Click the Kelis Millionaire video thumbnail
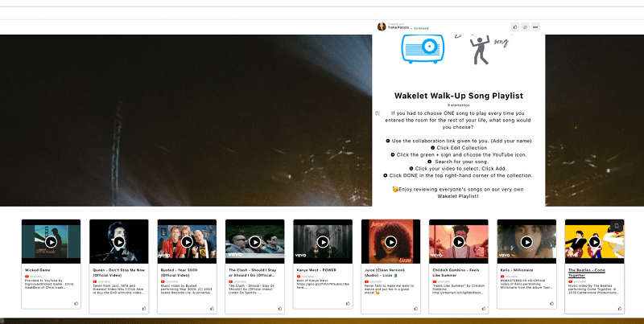The width and height of the screenshot is (644, 324). pos(527,241)
